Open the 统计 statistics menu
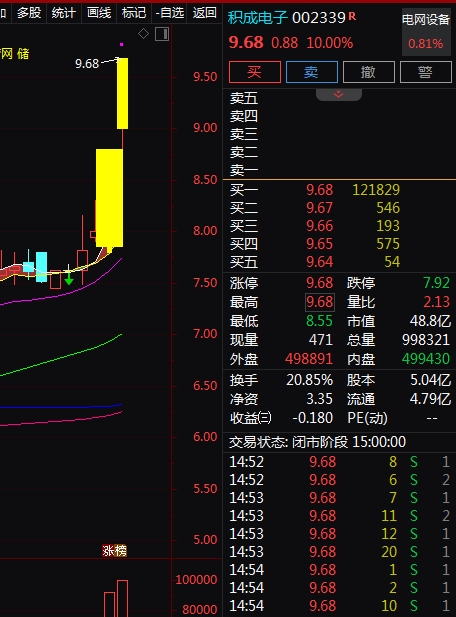Screen dimensions: 456x617 pyautogui.click(x=64, y=13)
